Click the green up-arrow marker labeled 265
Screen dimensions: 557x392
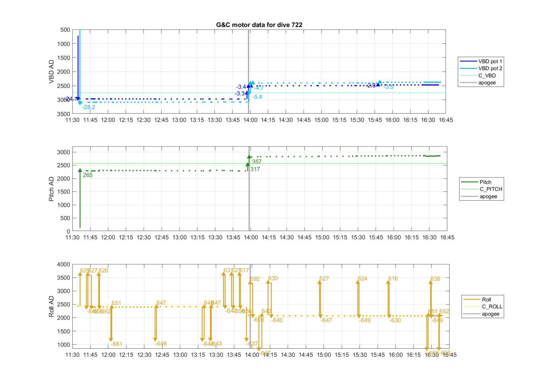pos(80,171)
